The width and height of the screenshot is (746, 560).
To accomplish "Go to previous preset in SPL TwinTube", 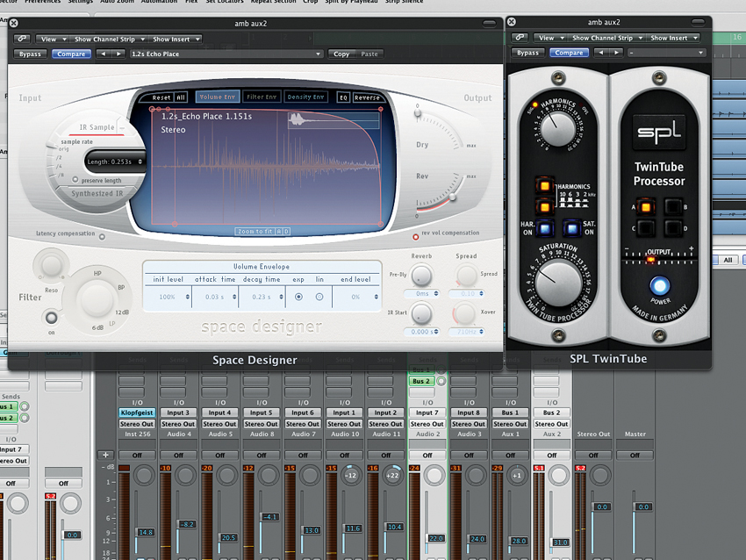I will tap(601, 53).
